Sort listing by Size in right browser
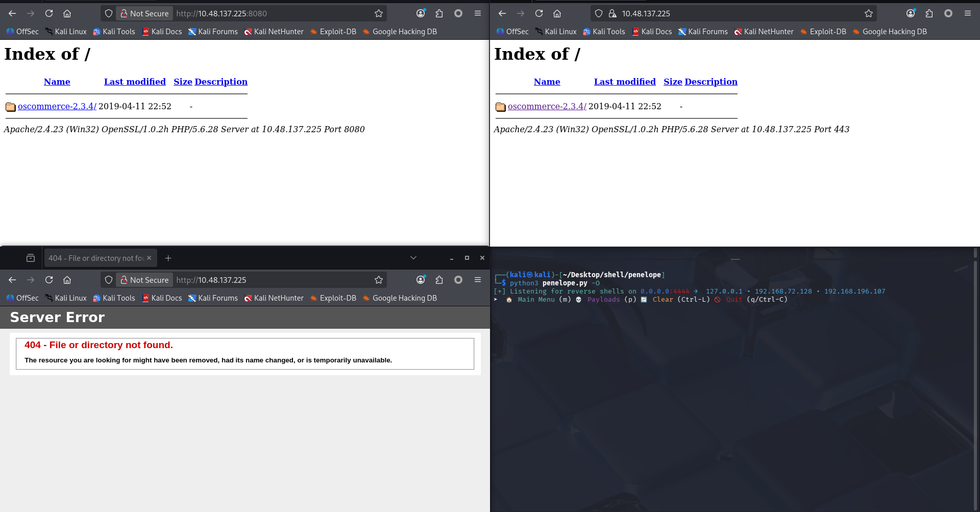The height and width of the screenshot is (512, 980). pos(672,82)
